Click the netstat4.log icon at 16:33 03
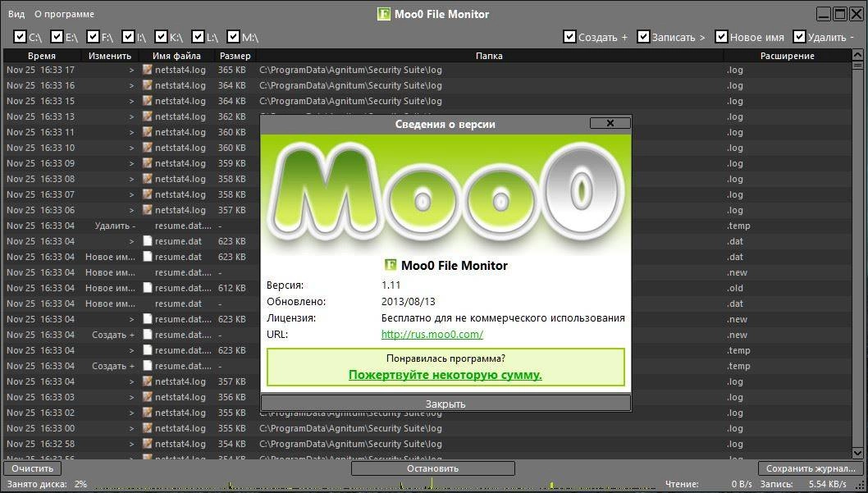Screen dimensions: 868x493 [147, 397]
